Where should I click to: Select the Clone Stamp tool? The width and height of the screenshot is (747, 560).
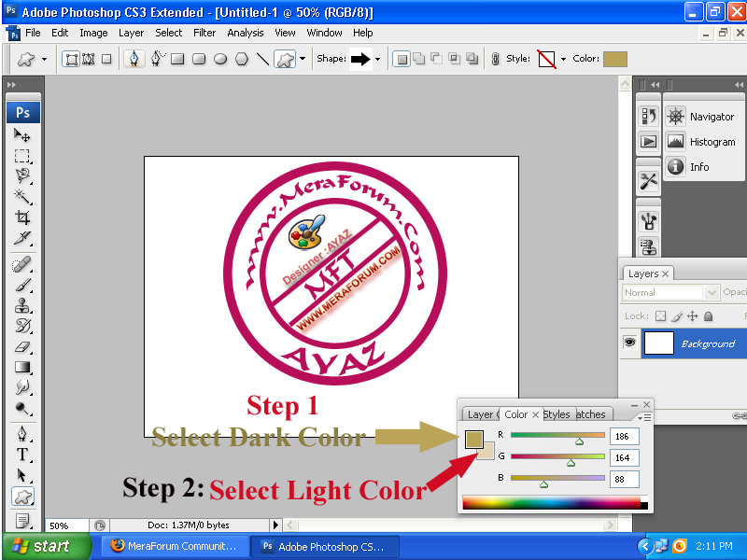pos(21,305)
